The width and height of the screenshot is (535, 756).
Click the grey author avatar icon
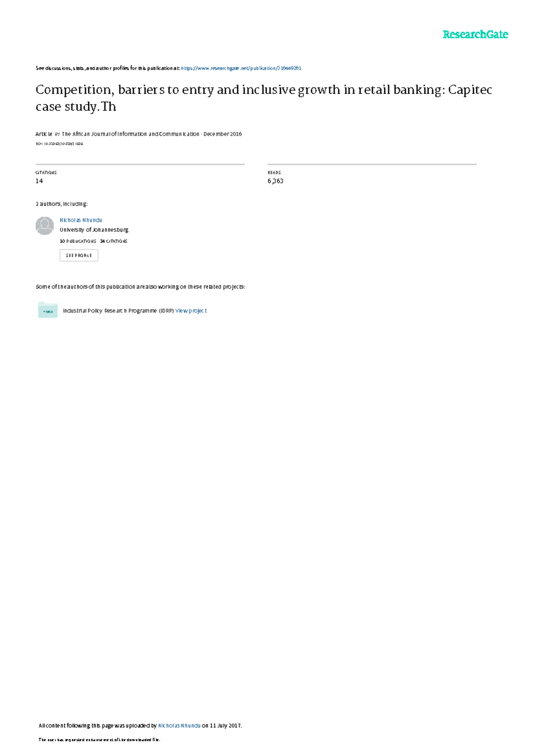pyautogui.click(x=45, y=226)
